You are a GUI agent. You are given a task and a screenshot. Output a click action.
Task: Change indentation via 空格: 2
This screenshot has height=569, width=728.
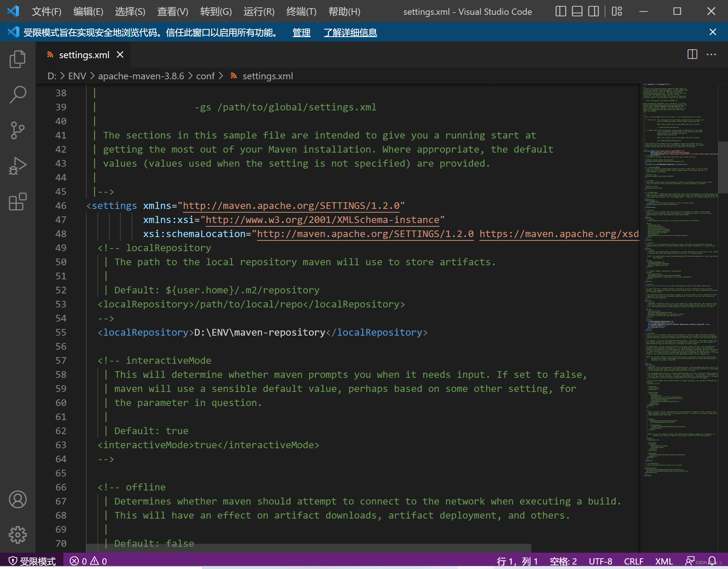(563, 561)
